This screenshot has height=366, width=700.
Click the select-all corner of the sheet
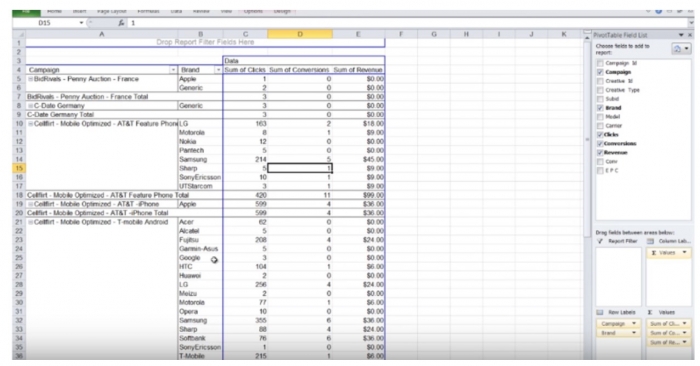point(19,34)
